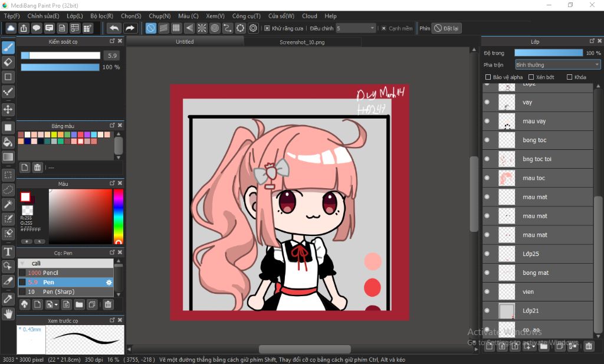Select the Pen (Sharp) brush
The image size is (604, 364).
[x=65, y=291]
